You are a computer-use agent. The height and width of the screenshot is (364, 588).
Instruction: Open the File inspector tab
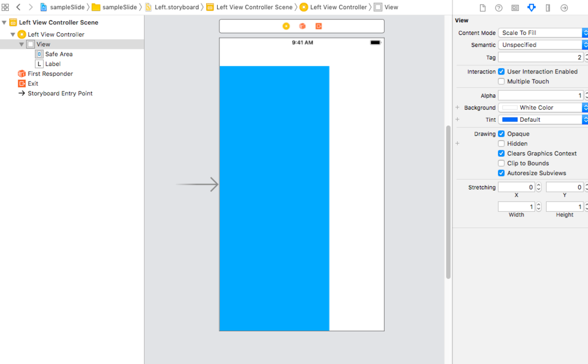[482, 8]
